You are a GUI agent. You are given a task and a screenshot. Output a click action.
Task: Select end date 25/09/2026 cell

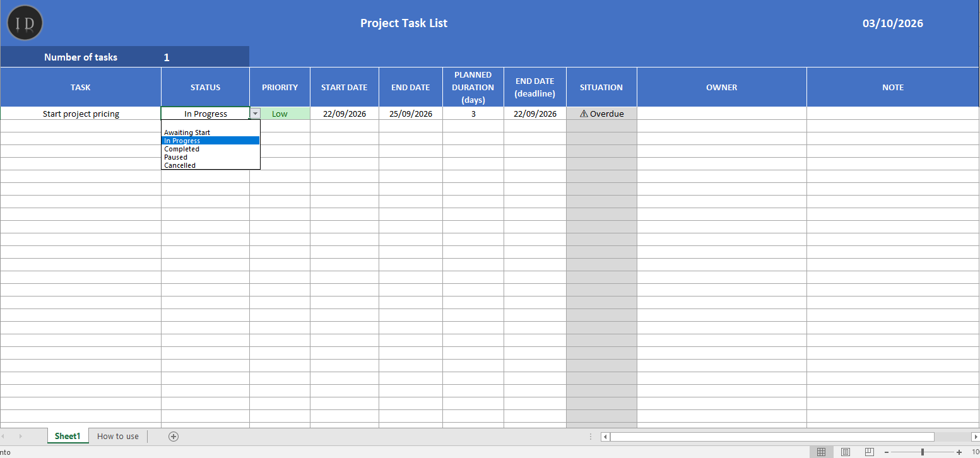pyautogui.click(x=411, y=114)
